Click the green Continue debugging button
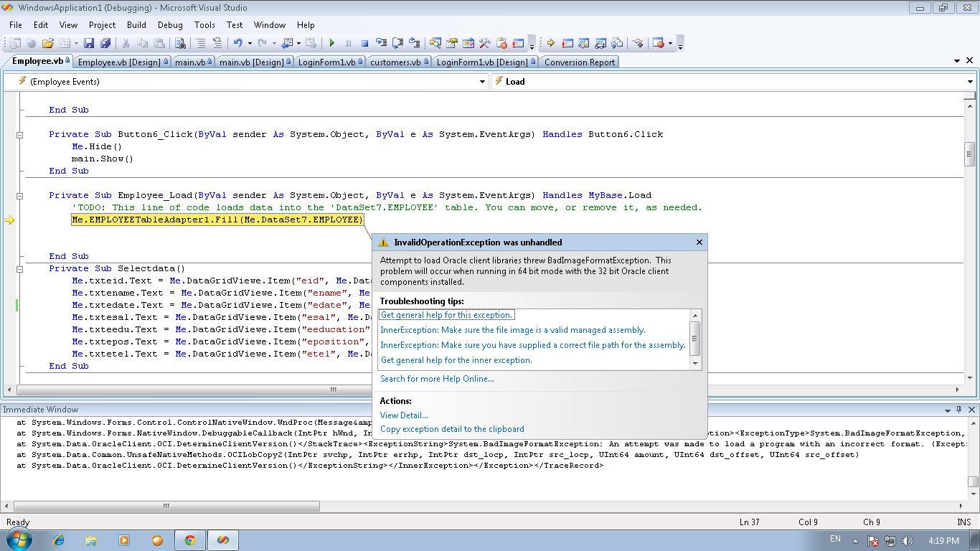Viewport: 980px width, 551px height. [x=331, y=43]
